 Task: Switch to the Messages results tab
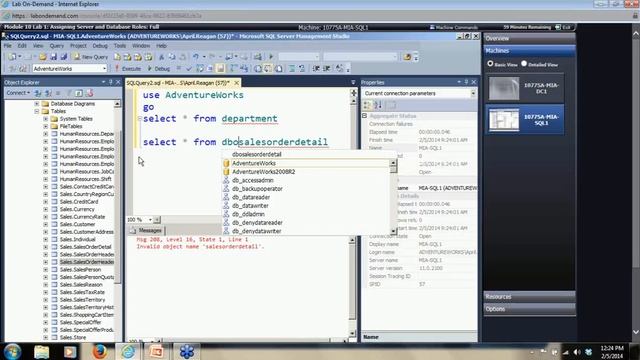click(x=146, y=231)
